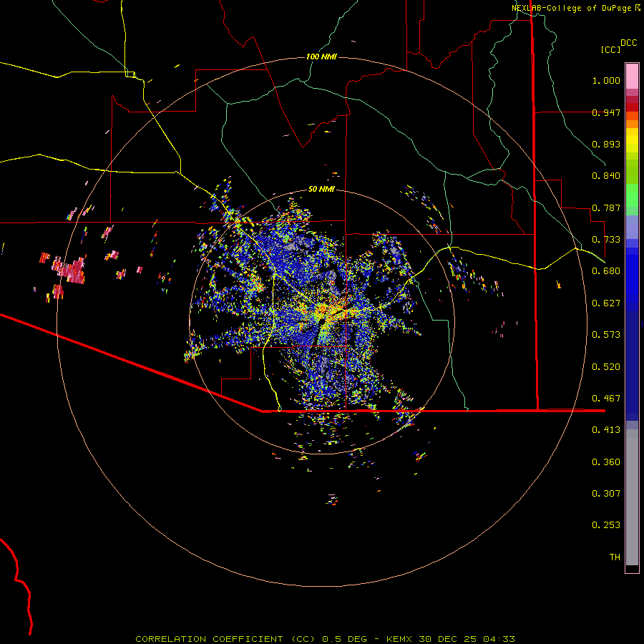The image size is (644, 644).
Task: Click the 0.733 color scale value
Action: [x=606, y=240]
